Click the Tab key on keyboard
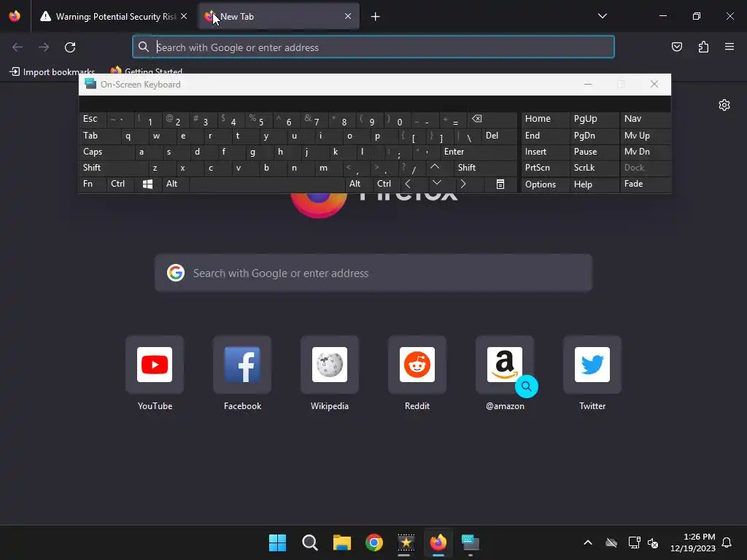The width and height of the screenshot is (747, 560). coord(99,136)
